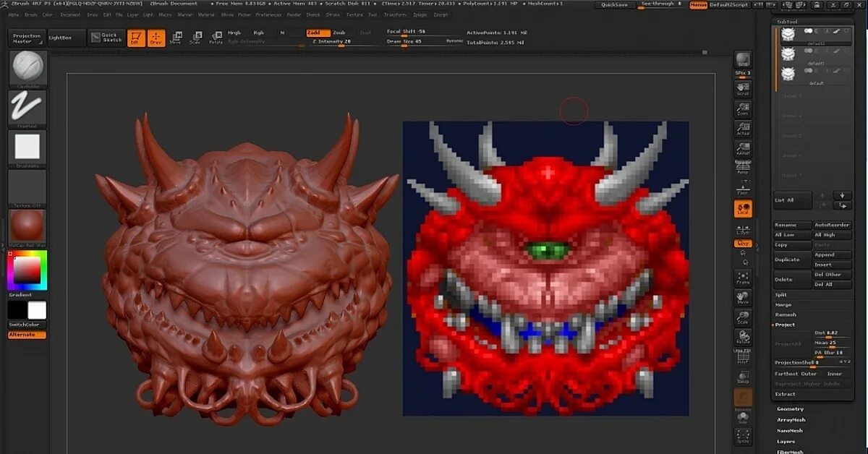Click the Append subtool button
This screenshot has height=454, width=868.
pos(832,255)
